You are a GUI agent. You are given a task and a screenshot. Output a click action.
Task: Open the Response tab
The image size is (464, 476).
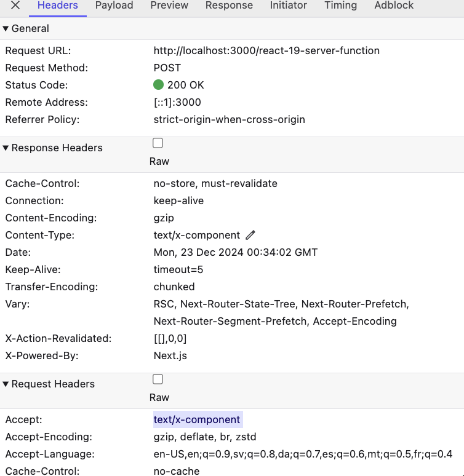tap(229, 5)
